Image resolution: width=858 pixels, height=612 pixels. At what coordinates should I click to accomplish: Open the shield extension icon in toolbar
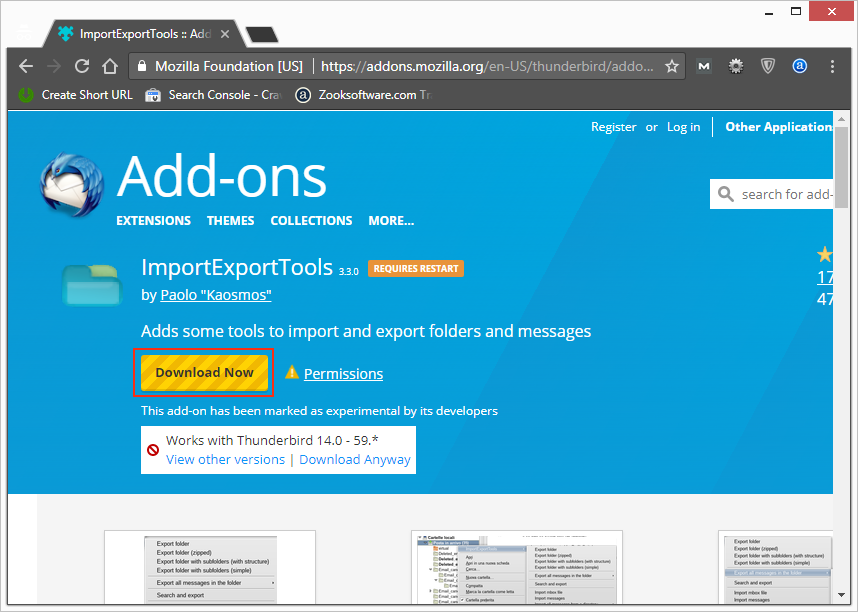[x=768, y=66]
